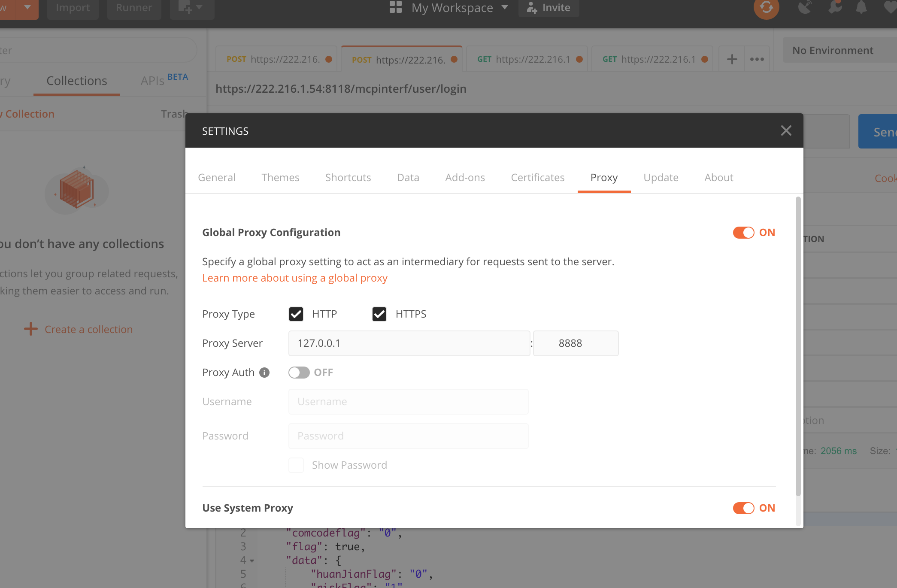
Task: Click the Import button
Action: click(73, 8)
